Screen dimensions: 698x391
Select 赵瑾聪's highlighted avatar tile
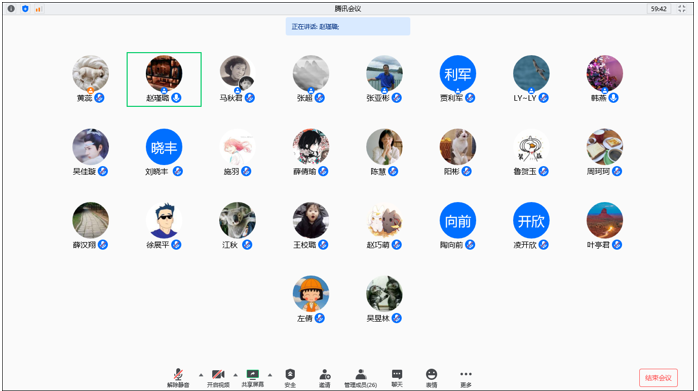tap(164, 79)
